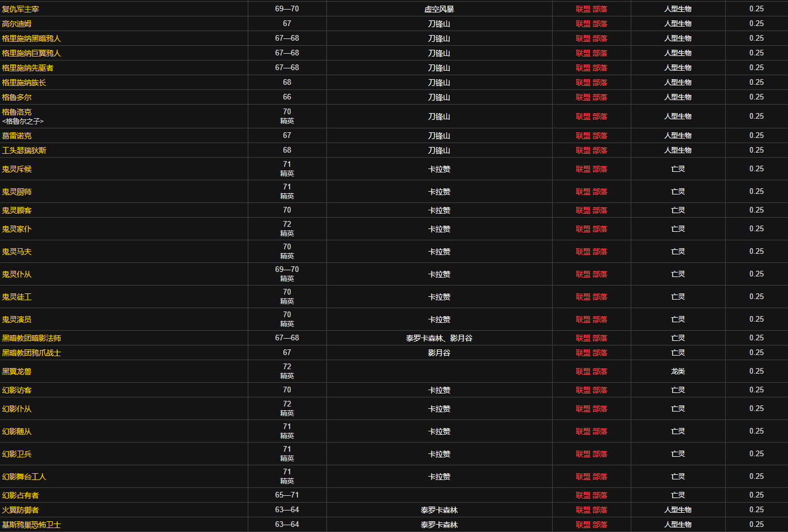Open the 火翼防御者 NPC link
The image size is (788, 532).
[x=20, y=510]
